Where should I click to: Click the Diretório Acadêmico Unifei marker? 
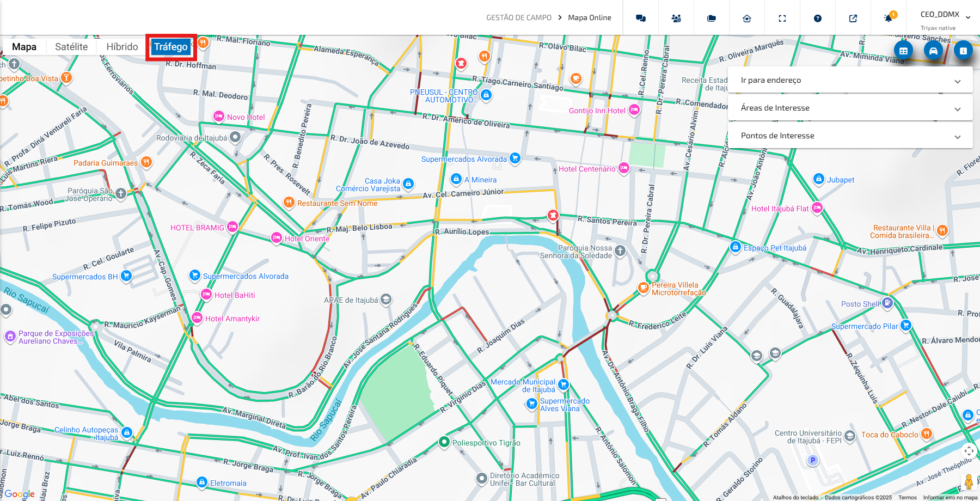[x=482, y=479]
